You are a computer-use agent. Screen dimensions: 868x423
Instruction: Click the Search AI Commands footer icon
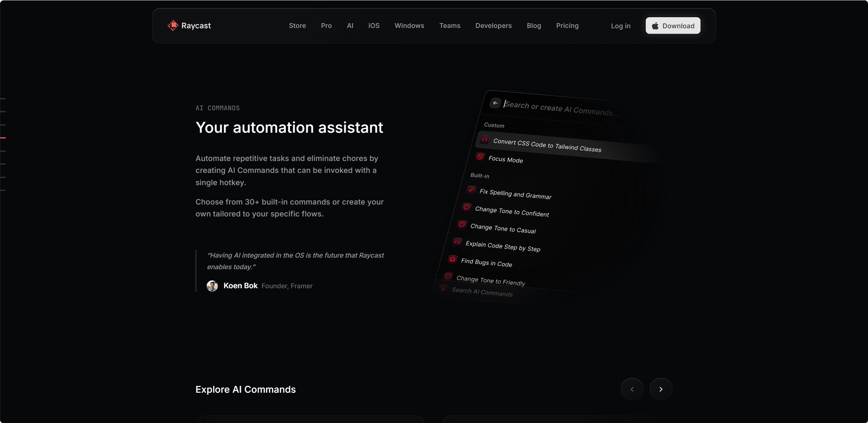point(443,289)
